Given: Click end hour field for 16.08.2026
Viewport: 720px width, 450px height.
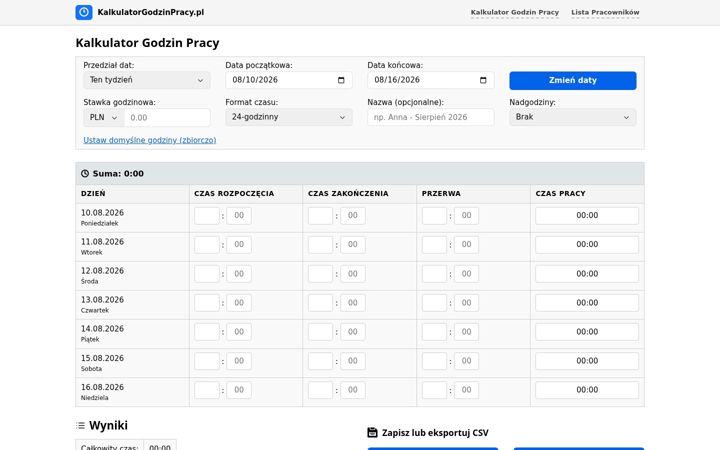Looking at the screenshot, I should tap(321, 390).
